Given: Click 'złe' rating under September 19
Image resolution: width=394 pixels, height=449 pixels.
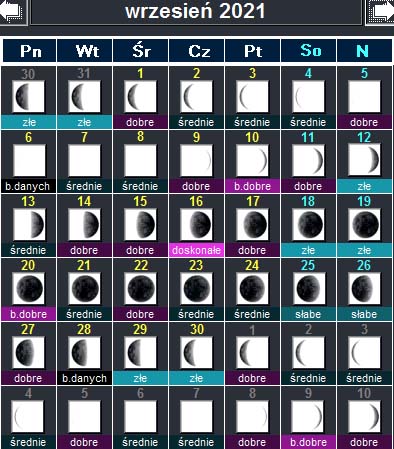Looking at the screenshot, I should coord(364,250).
